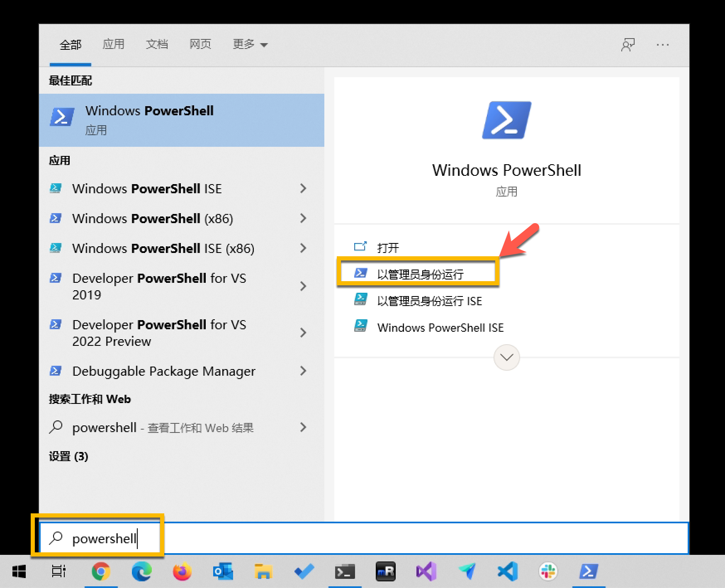Image resolution: width=725 pixels, height=588 pixels.
Task: Open the three-dots options menu
Action: (x=662, y=45)
